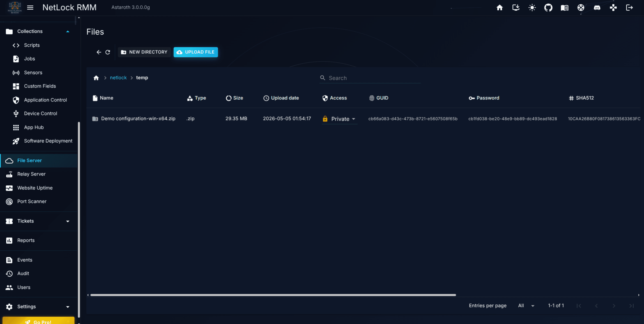
Task: Expand the Tickets section
Action: coord(39,221)
